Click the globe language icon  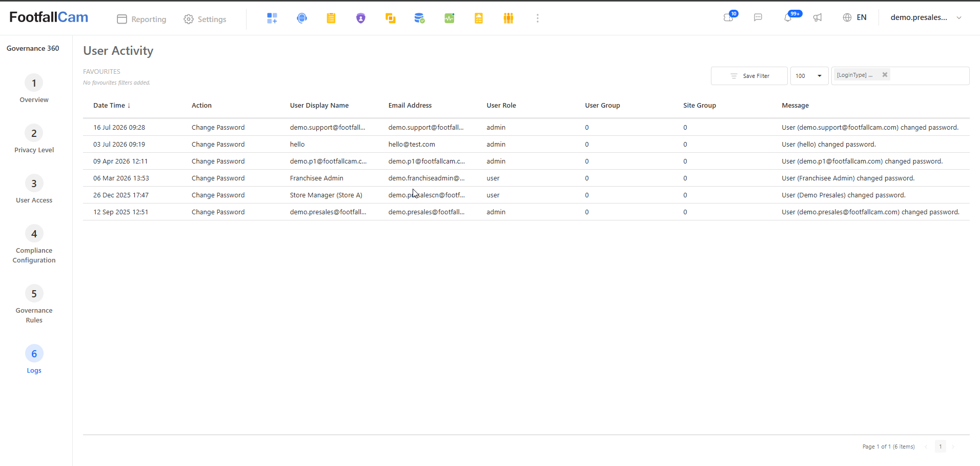point(847,17)
